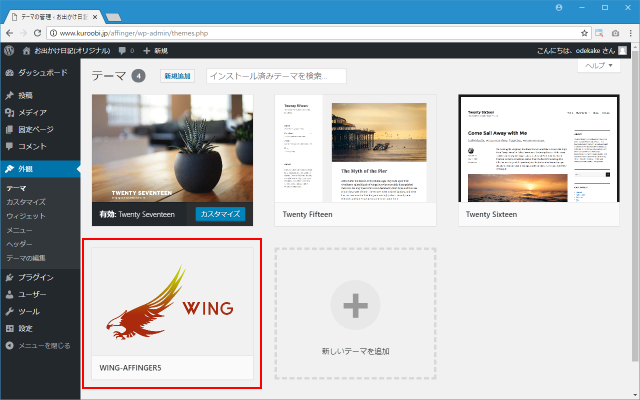Open site home 'お出かけ日記(オリジナル)' link
Image resolution: width=640 pixels, height=400 pixels.
click(67, 51)
